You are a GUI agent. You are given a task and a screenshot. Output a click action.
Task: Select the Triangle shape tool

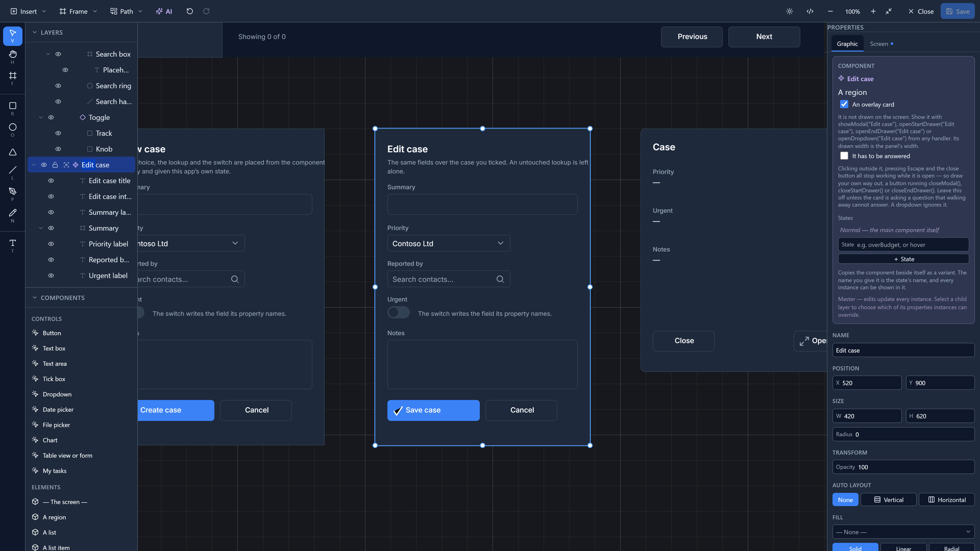point(13,152)
